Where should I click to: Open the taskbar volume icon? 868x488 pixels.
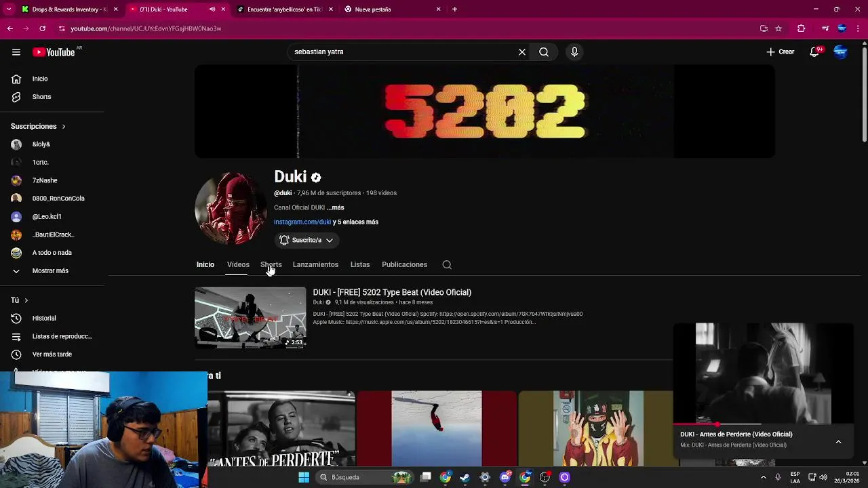(823, 477)
